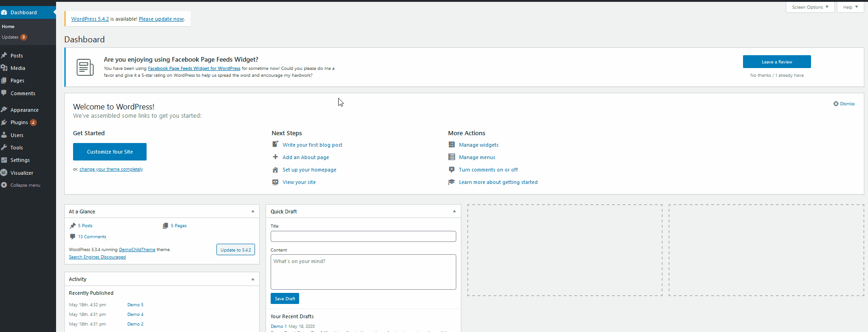868x332 pixels.
Task: Click the graduation cap icon beside Learn more
Action: pyautogui.click(x=452, y=182)
